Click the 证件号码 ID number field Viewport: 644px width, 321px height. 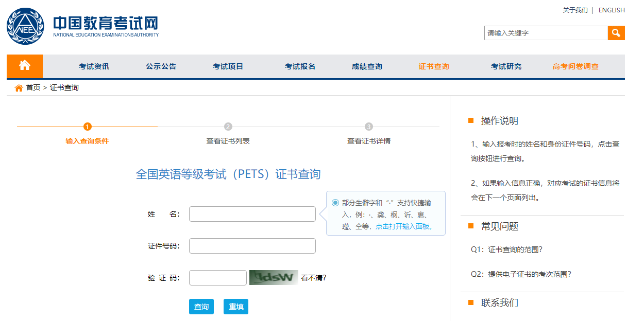(x=252, y=246)
